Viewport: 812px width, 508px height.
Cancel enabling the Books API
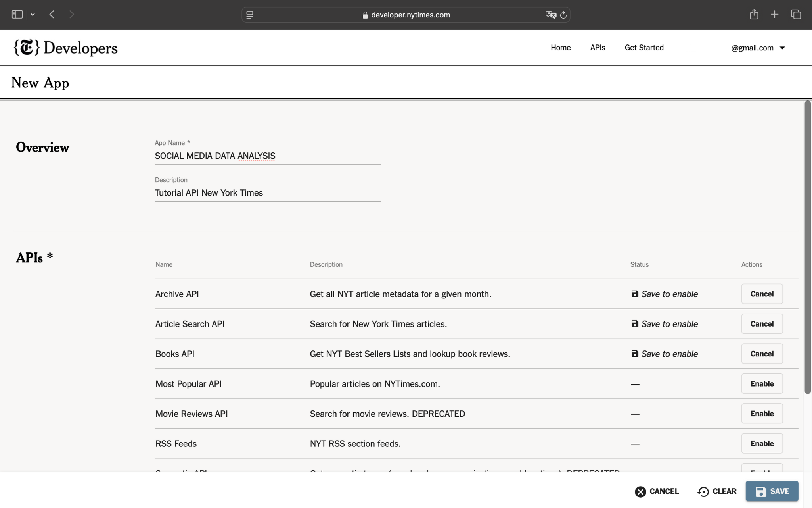coord(762,354)
